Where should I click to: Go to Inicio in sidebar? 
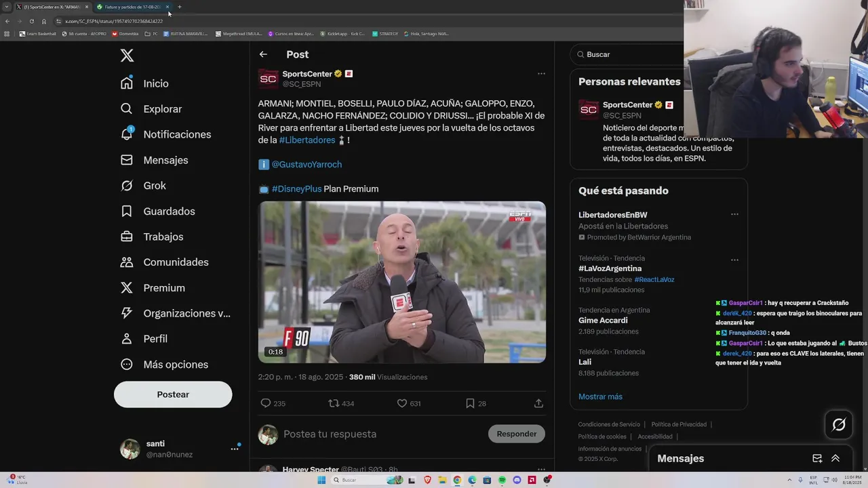click(144, 83)
